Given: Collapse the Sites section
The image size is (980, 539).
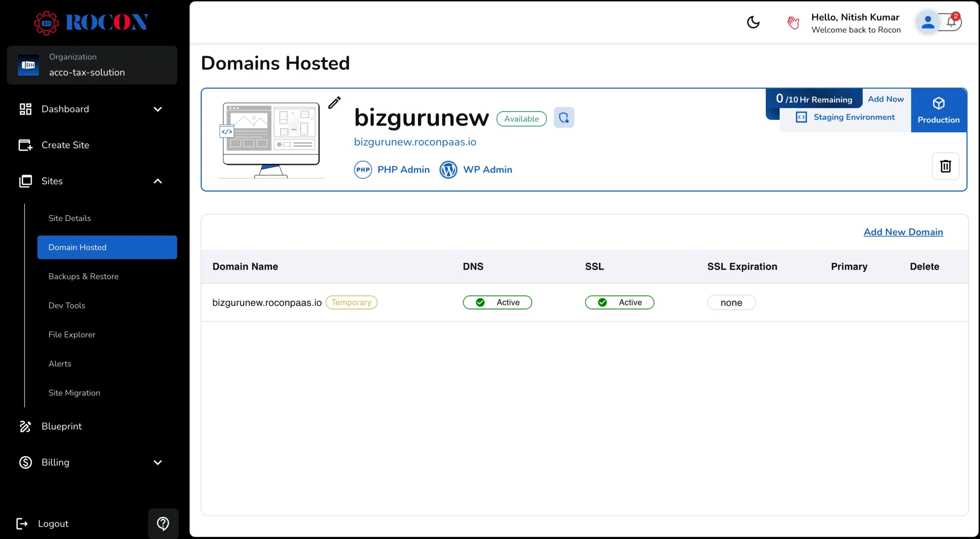Looking at the screenshot, I should click(157, 181).
